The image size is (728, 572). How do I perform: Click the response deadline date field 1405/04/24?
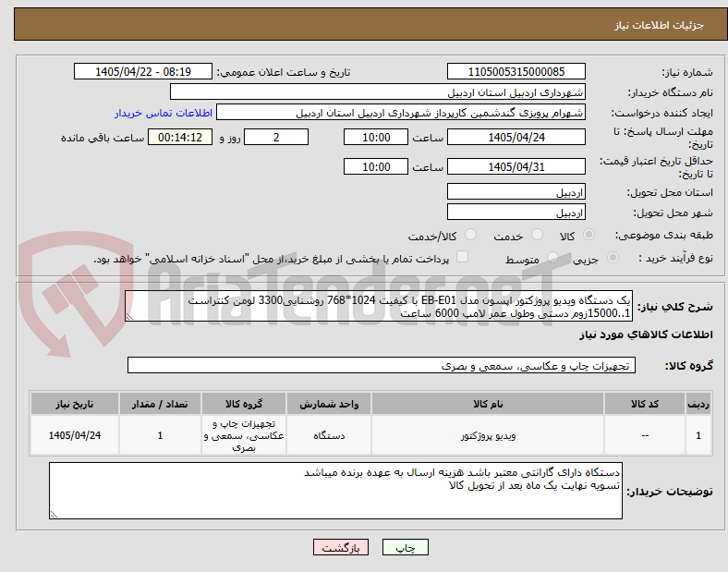click(516, 138)
